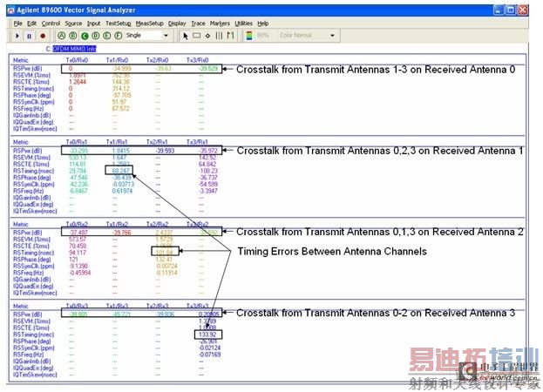Screen dimensions: 543x392
Task: Activate trace D
Action: (x=96, y=36)
